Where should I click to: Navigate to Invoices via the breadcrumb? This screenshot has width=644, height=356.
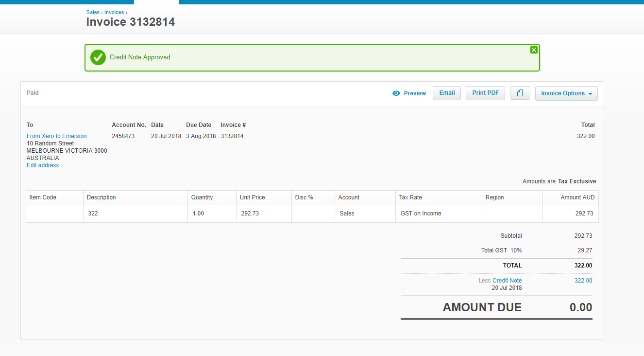[114, 12]
